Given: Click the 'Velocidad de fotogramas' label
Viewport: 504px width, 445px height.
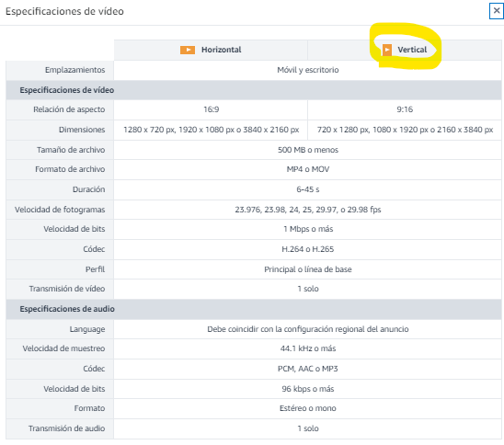Looking at the screenshot, I should (x=60, y=210).
